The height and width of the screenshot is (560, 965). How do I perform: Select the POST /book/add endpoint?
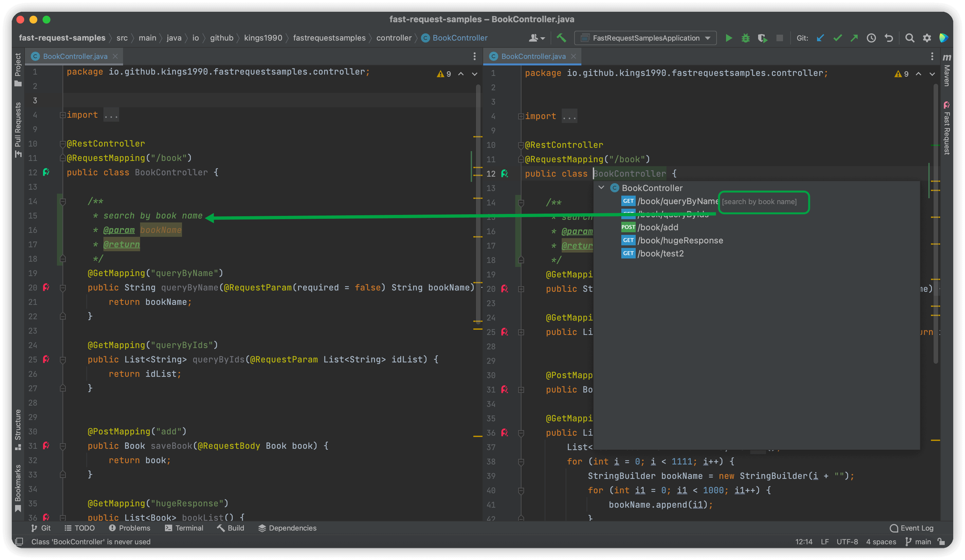(658, 227)
